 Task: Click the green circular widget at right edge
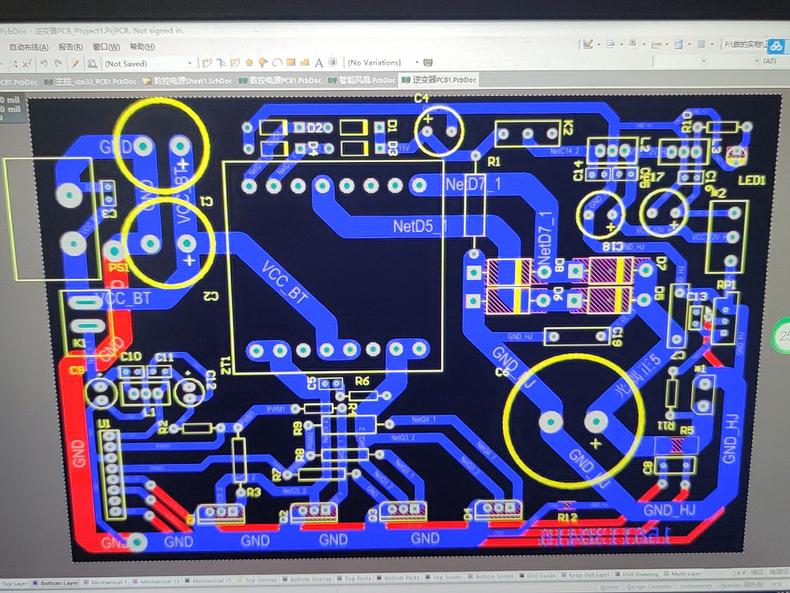point(782,336)
